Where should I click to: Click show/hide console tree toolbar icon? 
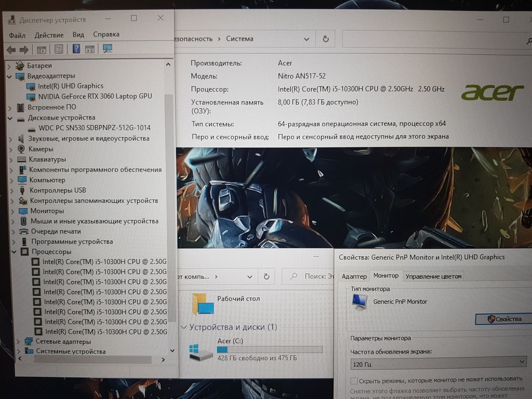pos(42,50)
